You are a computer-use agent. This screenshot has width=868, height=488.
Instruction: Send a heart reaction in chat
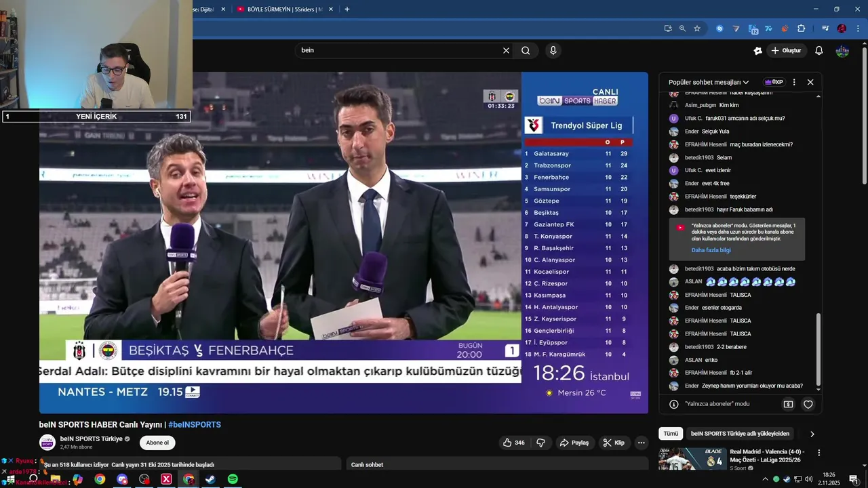coord(808,404)
